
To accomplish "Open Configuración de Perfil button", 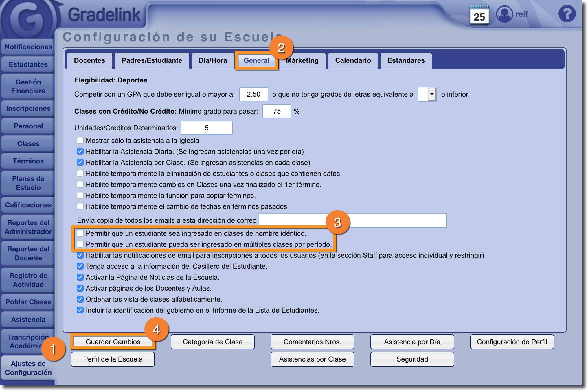I will 512,342.
